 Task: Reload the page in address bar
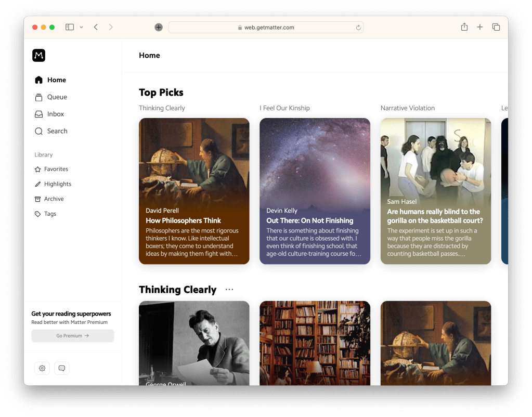coord(358,28)
